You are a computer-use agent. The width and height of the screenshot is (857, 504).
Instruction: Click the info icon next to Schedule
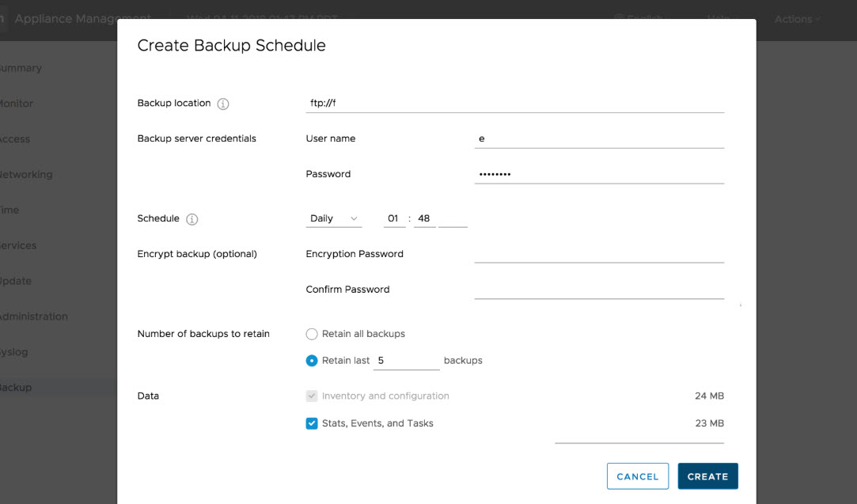[x=191, y=219]
